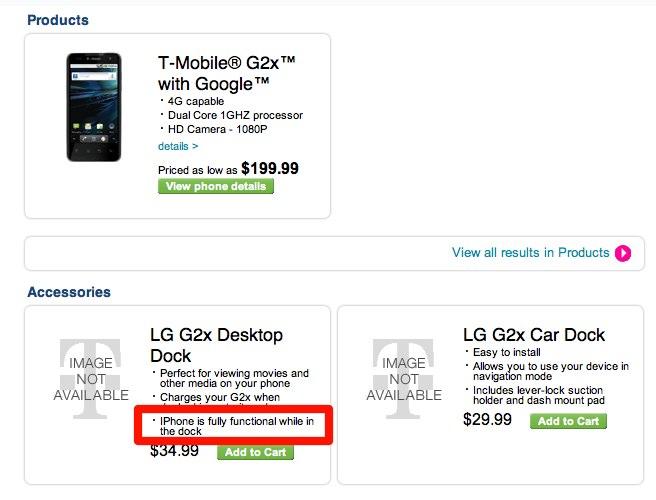Click the 'HD Camera - 1080P' feature line
656x500 pixels.
tap(218, 130)
